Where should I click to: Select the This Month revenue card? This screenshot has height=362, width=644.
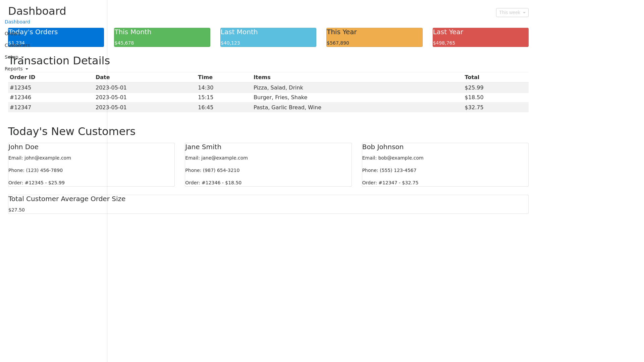tap(162, 37)
